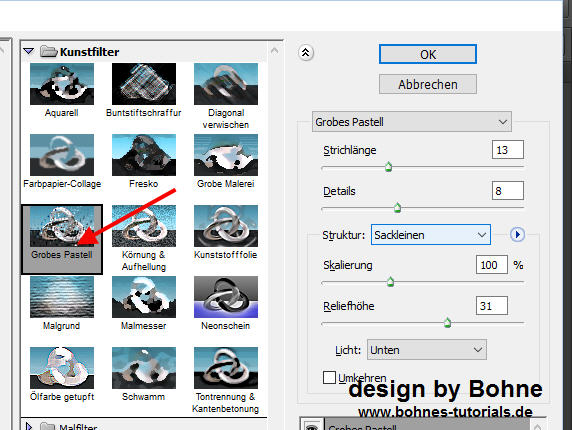The width and height of the screenshot is (572, 430).
Task: Select the Aquarell filter thumbnail
Action: 62,84
